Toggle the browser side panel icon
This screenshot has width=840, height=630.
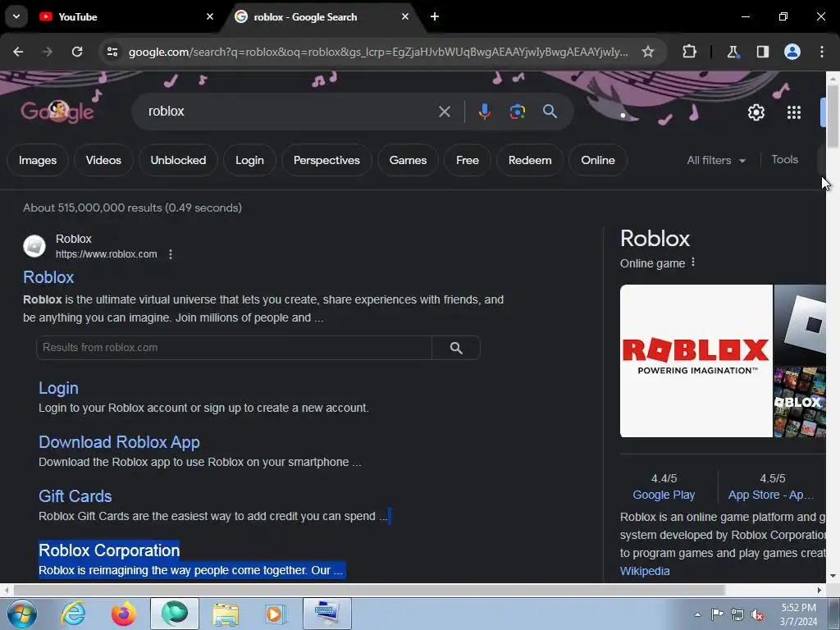pyautogui.click(x=762, y=52)
